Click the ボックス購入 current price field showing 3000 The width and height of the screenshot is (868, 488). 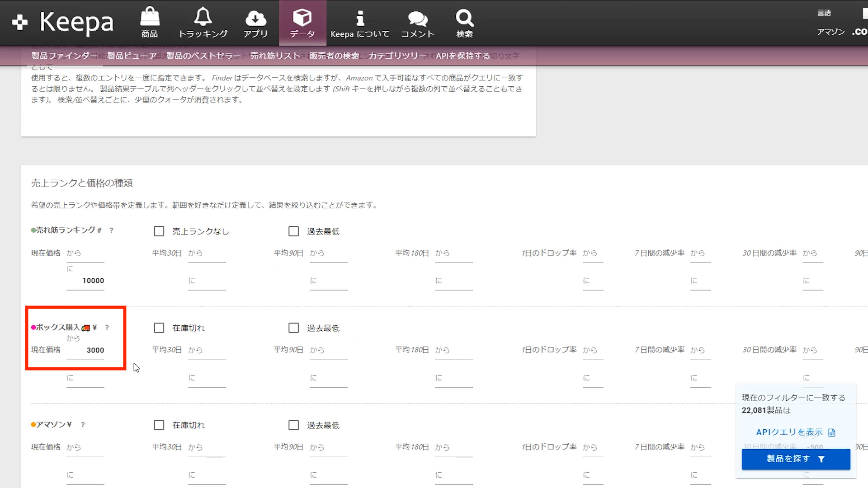tap(86, 351)
